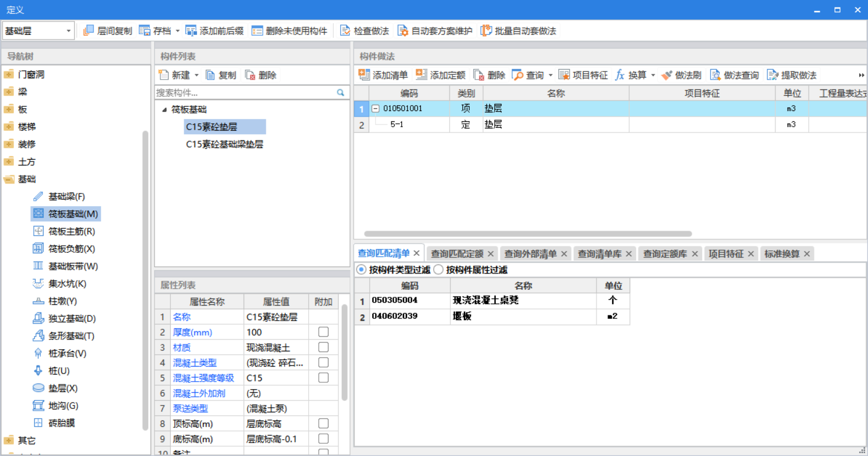Select 基础梁(F) in the navigation tree
This screenshot has height=456, width=868.
click(x=66, y=196)
